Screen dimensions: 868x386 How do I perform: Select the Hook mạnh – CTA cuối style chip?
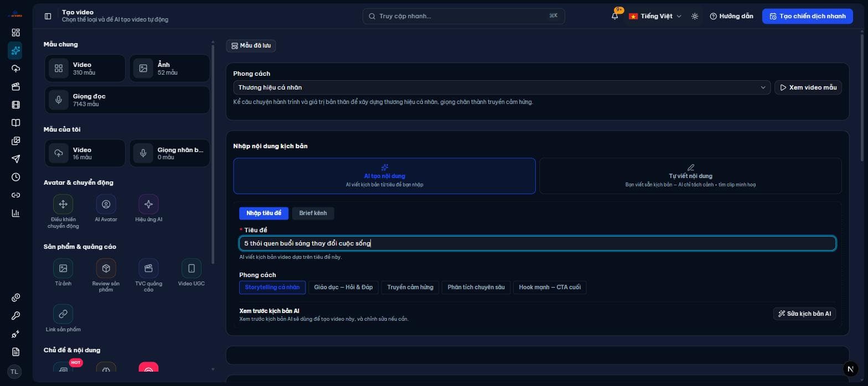coord(550,288)
